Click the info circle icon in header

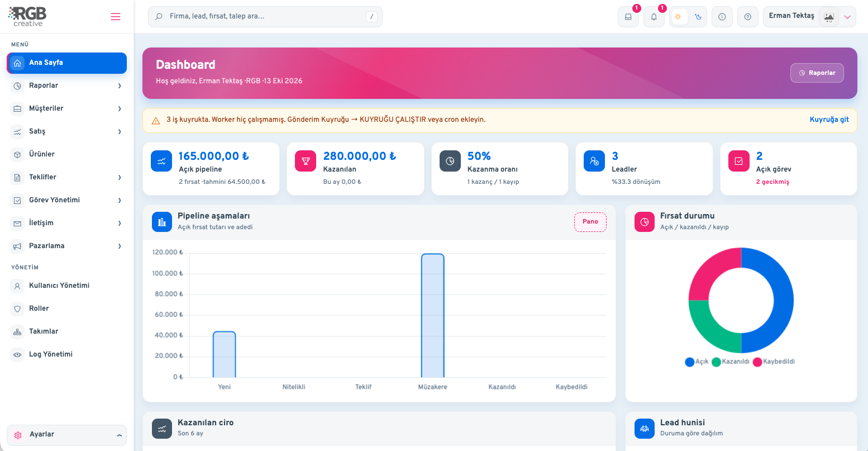(722, 17)
